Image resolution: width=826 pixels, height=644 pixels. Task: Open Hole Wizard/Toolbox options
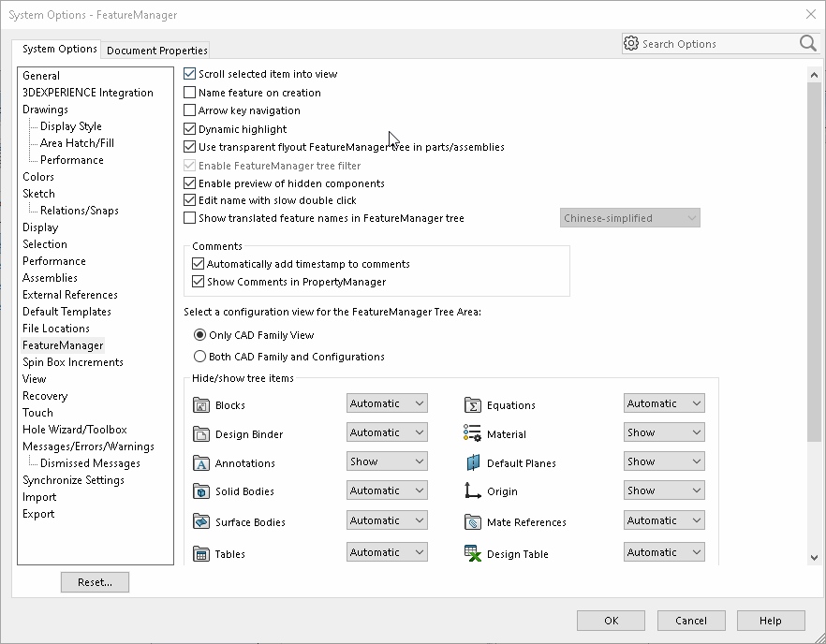75,430
